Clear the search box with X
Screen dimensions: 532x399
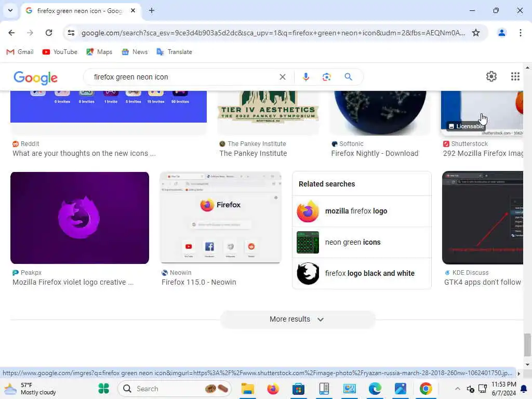point(282,77)
